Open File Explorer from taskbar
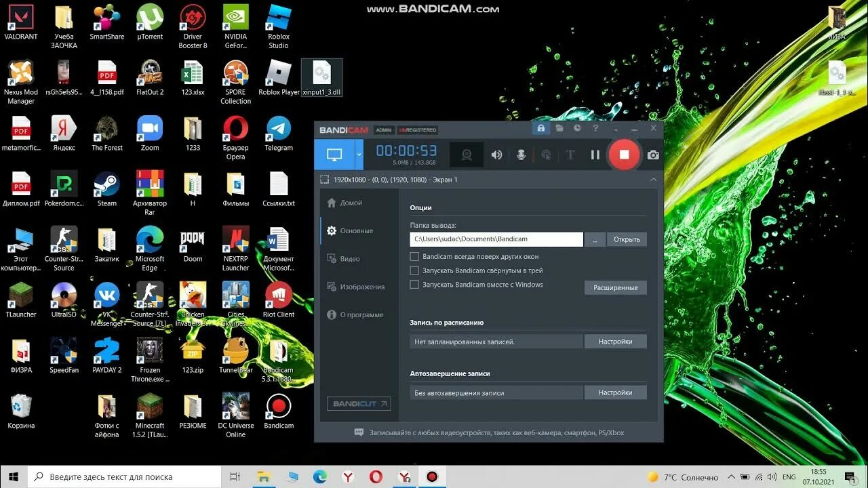The image size is (868, 488). 264,476
